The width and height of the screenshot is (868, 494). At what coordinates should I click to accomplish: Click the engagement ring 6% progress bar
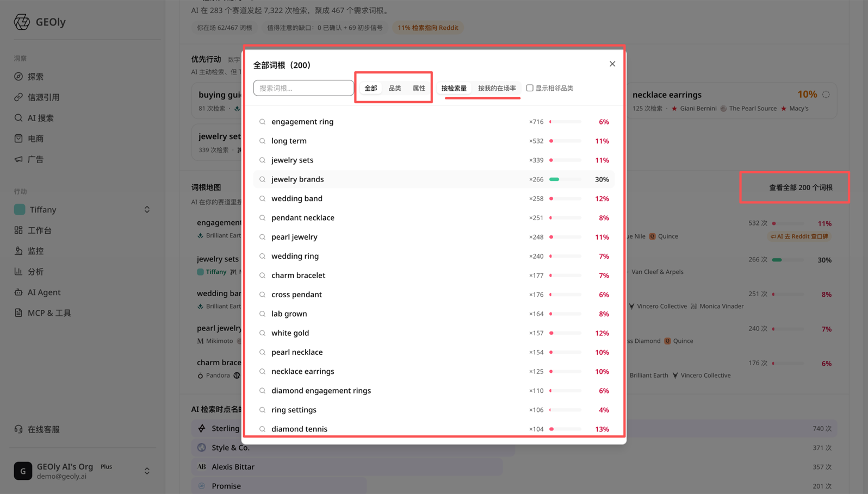tap(566, 122)
